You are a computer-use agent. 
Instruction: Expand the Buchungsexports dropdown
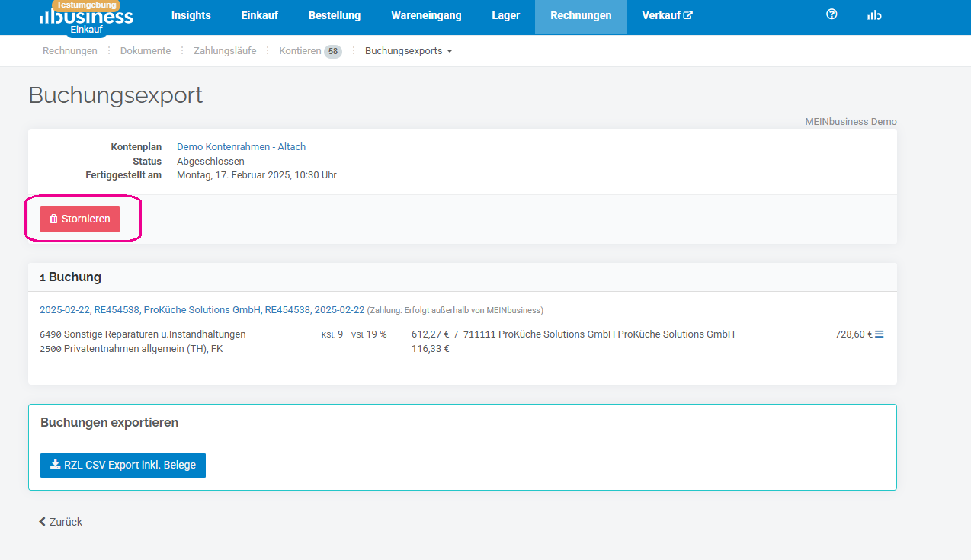pyautogui.click(x=409, y=51)
